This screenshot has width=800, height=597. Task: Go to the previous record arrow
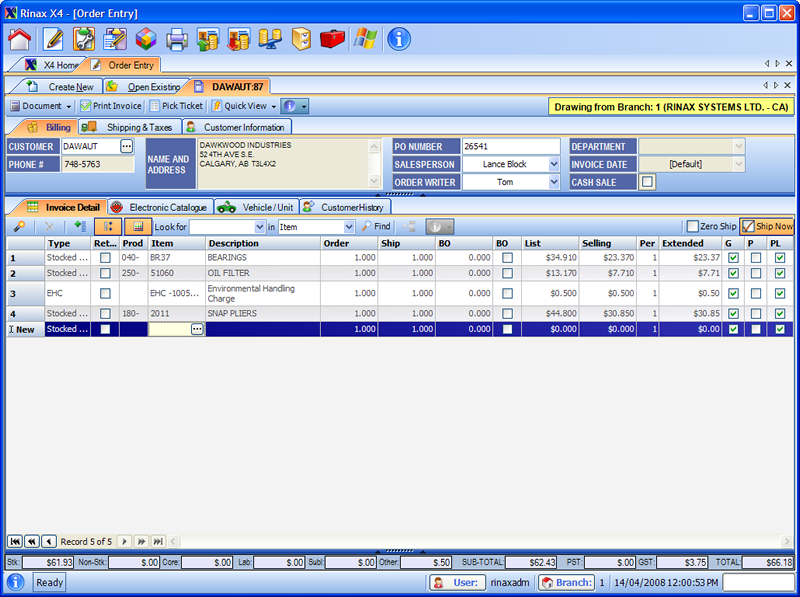[x=49, y=541]
